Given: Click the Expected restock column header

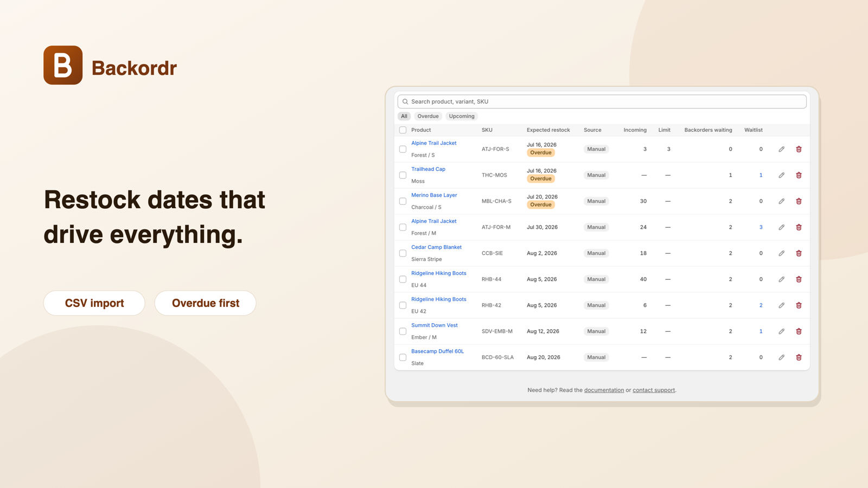Looking at the screenshot, I should click(548, 130).
